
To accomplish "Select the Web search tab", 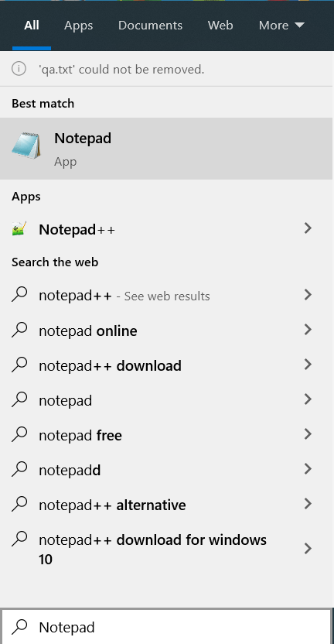I will pyautogui.click(x=220, y=26).
